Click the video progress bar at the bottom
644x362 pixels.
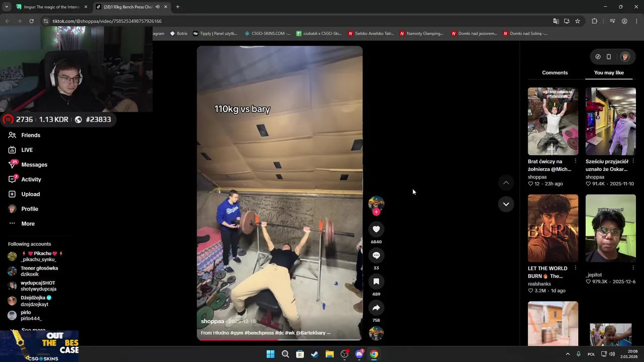tap(279, 340)
